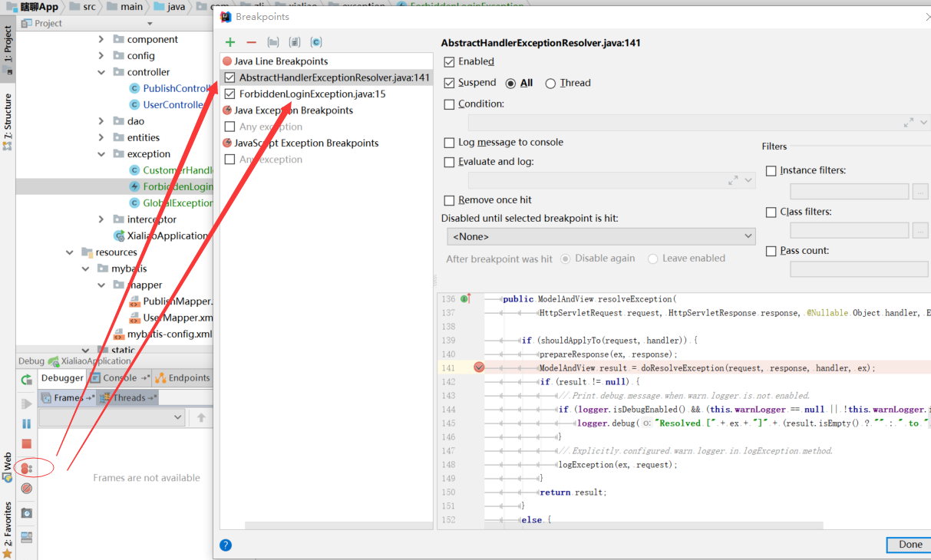The height and width of the screenshot is (560, 931).
Task: Switch to the Endpoints tab
Action: coord(183,378)
